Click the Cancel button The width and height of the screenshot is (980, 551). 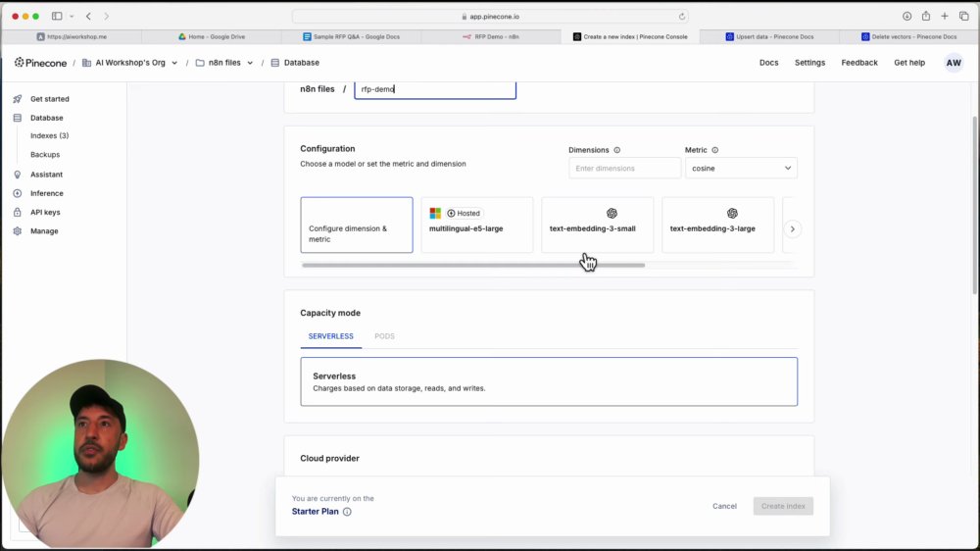724,506
